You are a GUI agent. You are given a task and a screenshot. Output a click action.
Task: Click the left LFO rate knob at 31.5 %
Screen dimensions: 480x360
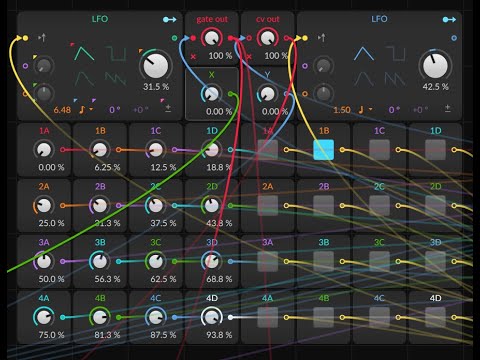155,65
